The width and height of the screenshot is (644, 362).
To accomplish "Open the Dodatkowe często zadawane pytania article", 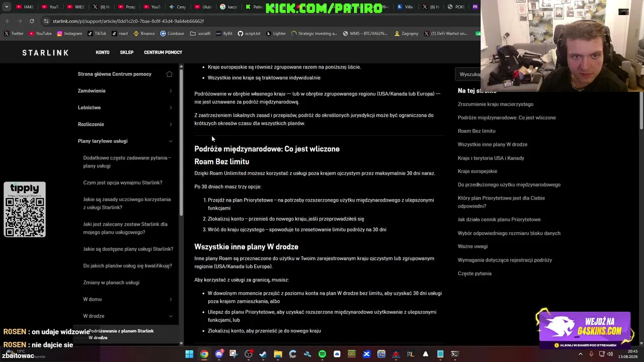I will pos(127,162).
